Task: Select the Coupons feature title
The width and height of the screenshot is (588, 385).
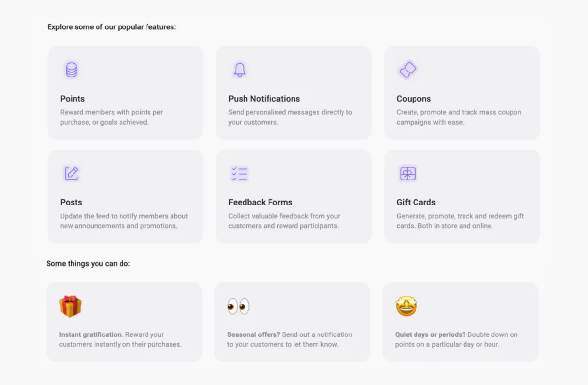Action: (x=414, y=99)
